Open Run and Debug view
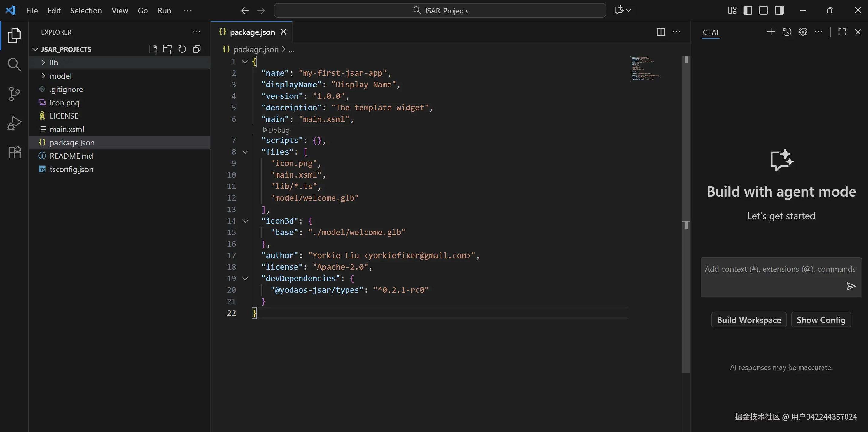 point(14,123)
